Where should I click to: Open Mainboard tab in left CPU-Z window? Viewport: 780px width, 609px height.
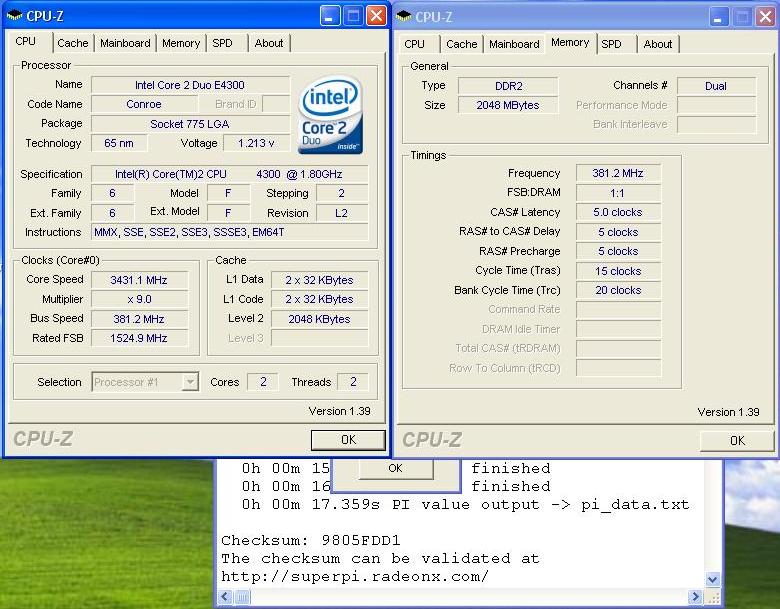(125, 43)
